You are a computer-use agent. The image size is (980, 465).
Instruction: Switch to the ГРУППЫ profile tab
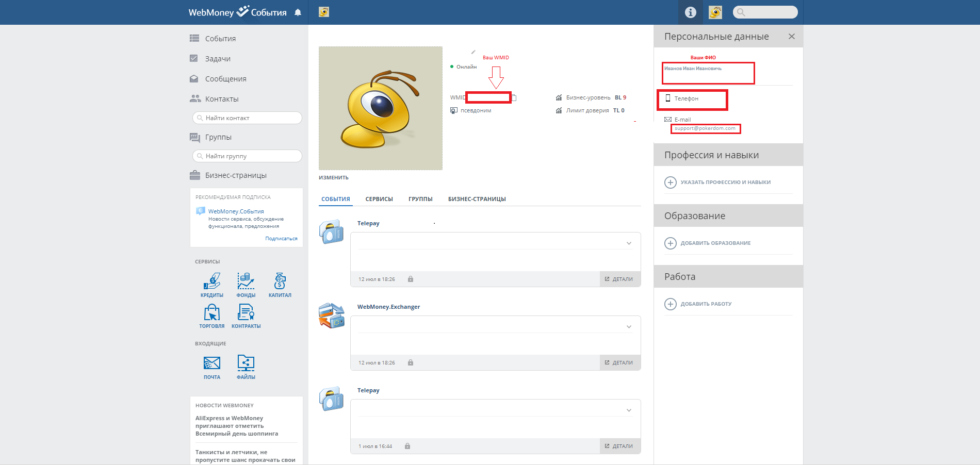tap(420, 199)
